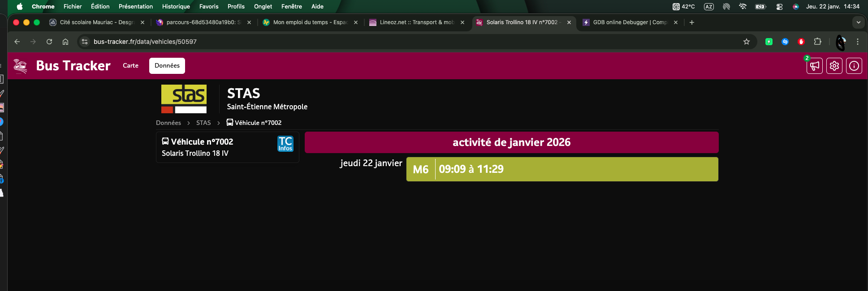Viewport: 868px width, 291px height.
Task: Switch to the Lineoz.net tab
Action: click(412, 22)
